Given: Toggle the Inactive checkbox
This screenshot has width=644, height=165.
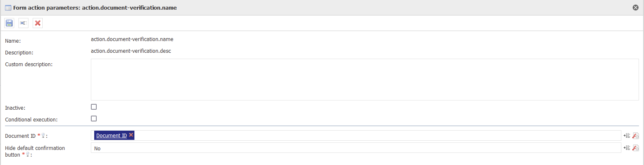Looking at the screenshot, I should tap(94, 107).
